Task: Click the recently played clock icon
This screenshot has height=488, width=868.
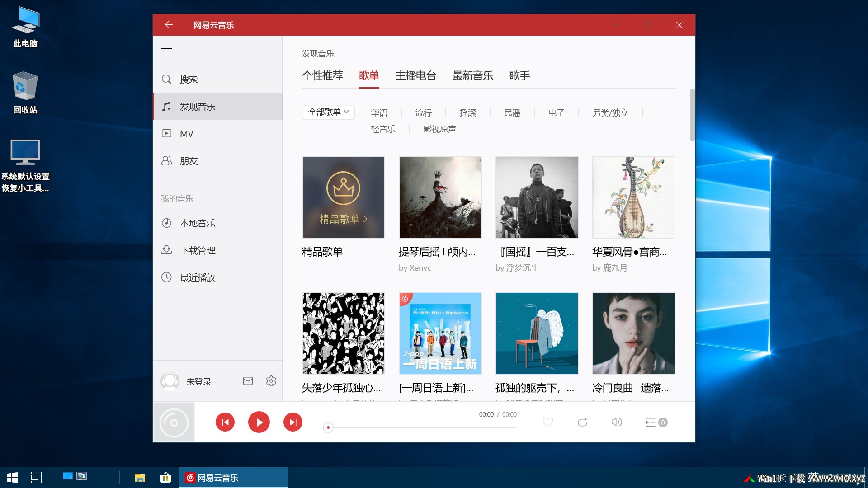Action: 166,277
